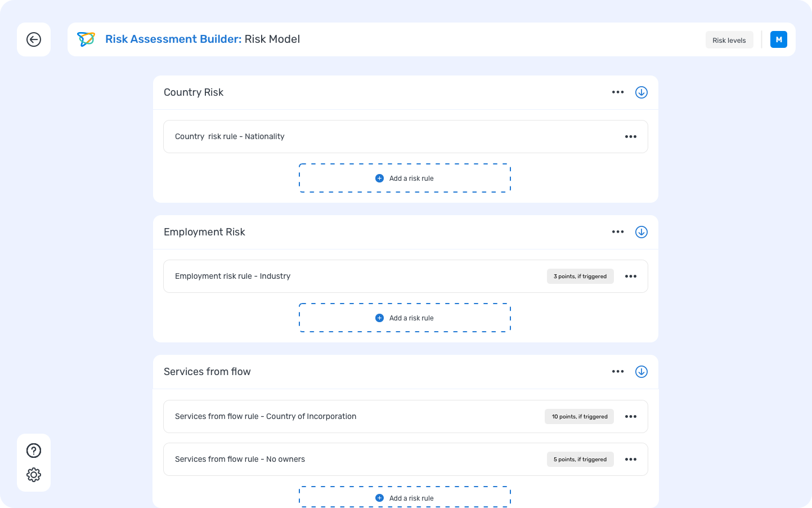Image resolution: width=812 pixels, height=508 pixels.
Task: Click the back arrow icon
Action: (x=34, y=39)
